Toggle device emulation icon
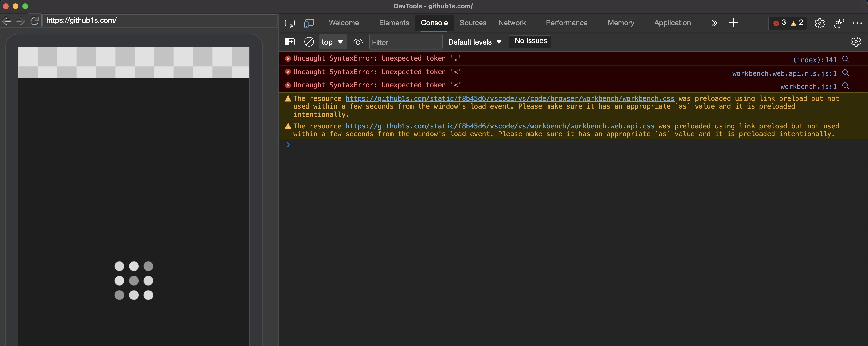The width and height of the screenshot is (868, 346). [x=309, y=23]
